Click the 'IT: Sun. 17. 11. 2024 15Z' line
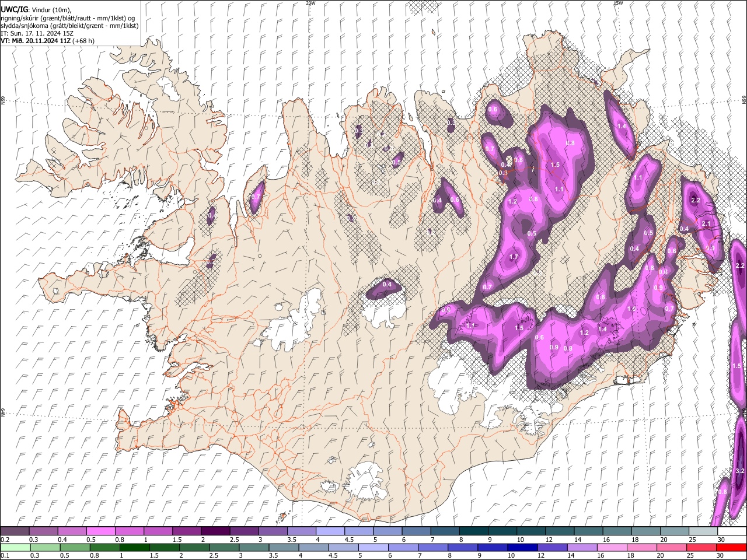Image resolution: width=747 pixels, height=560 pixels. click(37, 33)
